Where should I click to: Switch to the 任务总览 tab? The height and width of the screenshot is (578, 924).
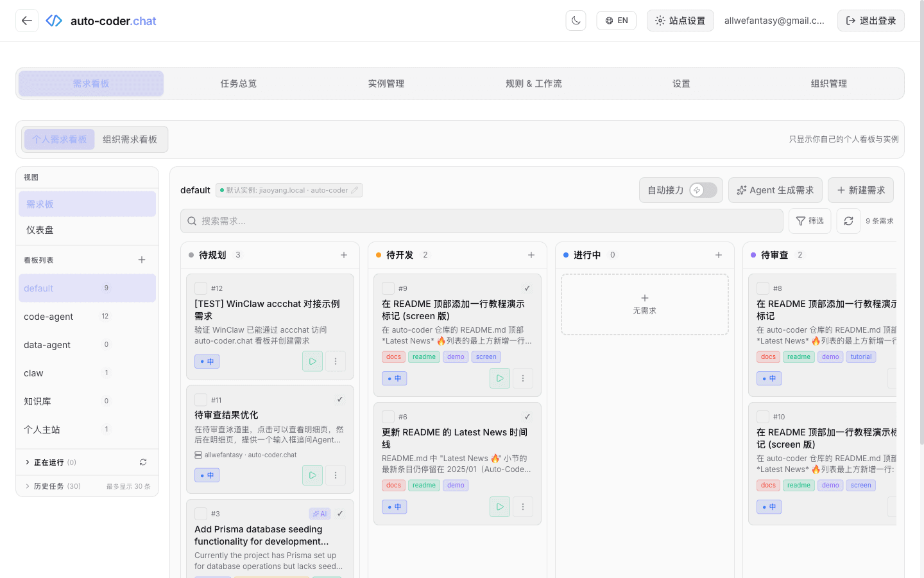click(238, 83)
